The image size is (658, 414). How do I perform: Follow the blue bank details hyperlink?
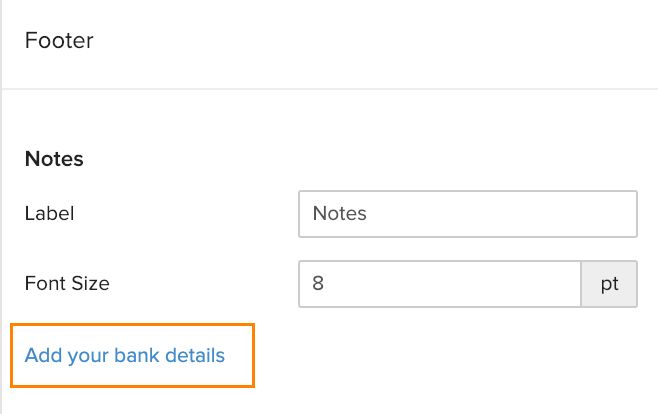pos(125,355)
